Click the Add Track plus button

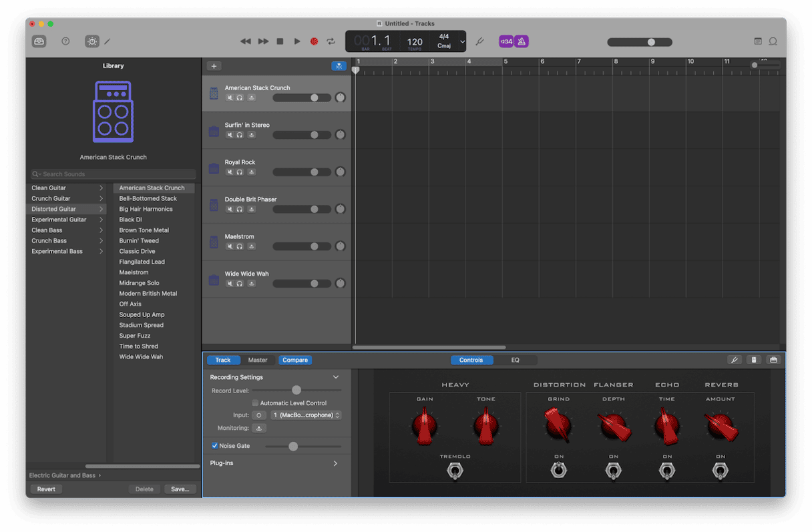pyautogui.click(x=214, y=66)
